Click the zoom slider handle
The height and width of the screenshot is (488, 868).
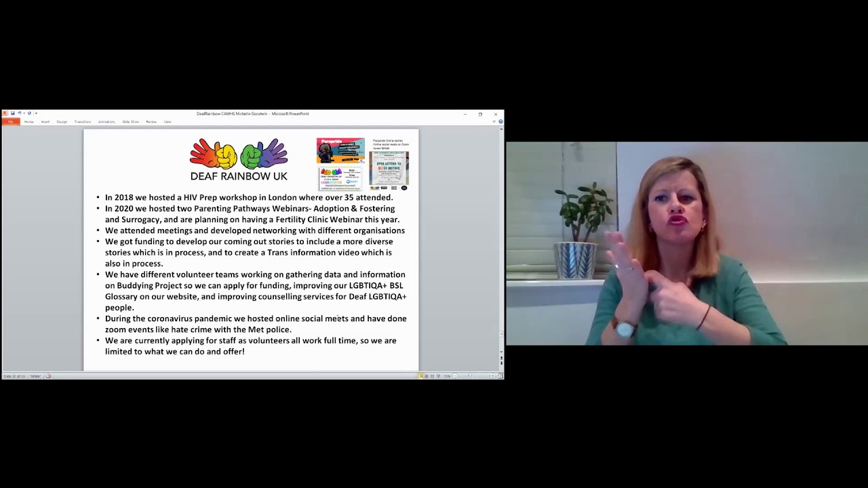470,375
